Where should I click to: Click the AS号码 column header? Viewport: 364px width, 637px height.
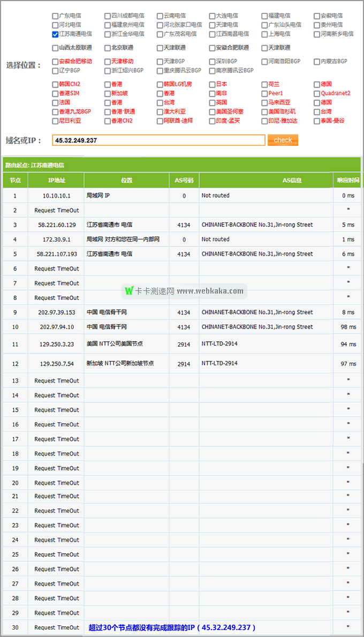[x=184, y=181]
